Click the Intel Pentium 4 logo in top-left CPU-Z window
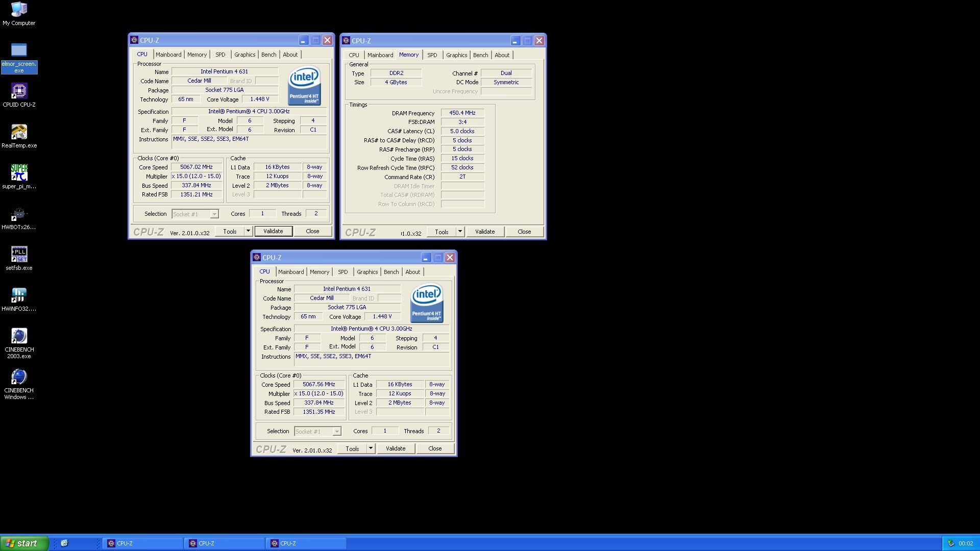The width and height of the screenshot is (980, 551). click(x=304, y=86)
